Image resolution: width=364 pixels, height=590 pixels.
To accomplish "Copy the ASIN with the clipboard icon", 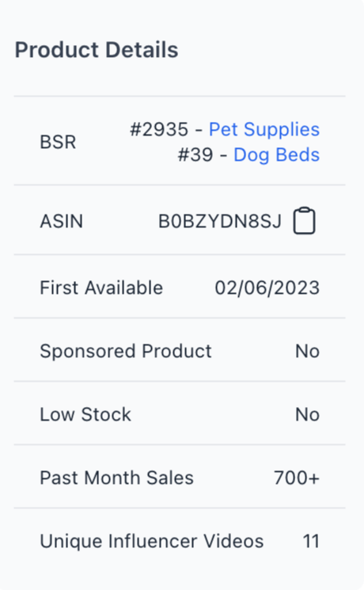I will 304,221.
